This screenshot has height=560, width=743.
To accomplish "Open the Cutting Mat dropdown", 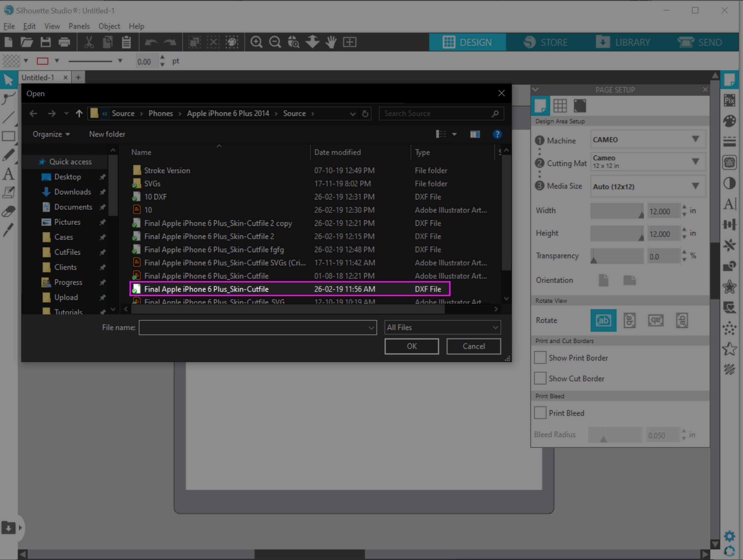I will 648,162.
